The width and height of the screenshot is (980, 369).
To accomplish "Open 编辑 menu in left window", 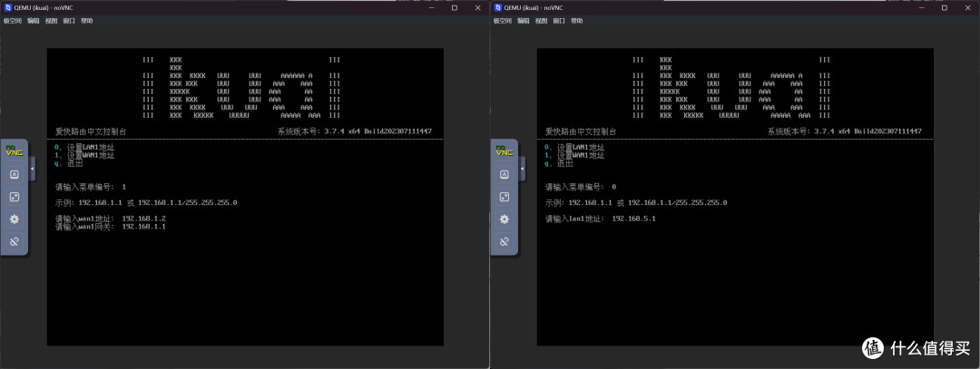I will [34, 21].
